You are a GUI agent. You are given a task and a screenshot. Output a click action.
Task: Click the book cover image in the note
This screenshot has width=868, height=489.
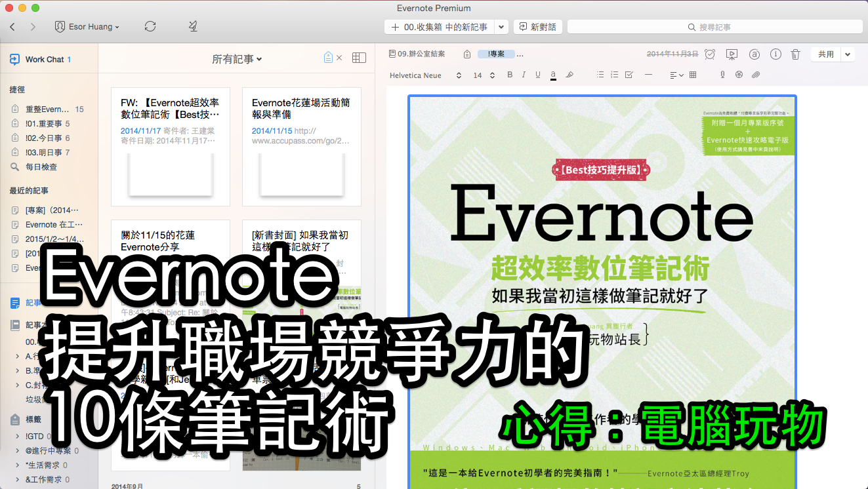(602, 292)
